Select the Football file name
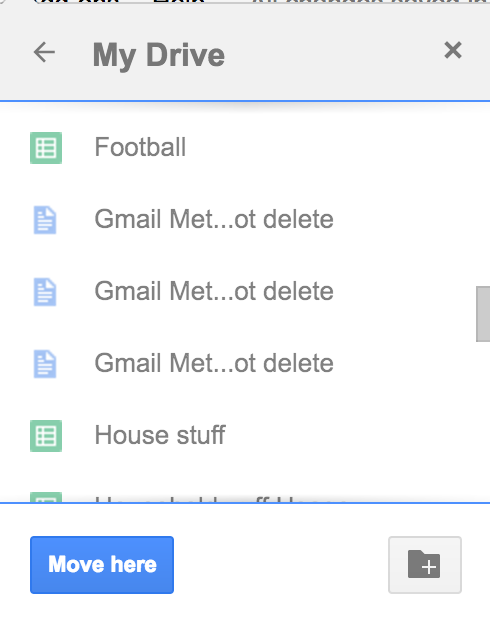The image size is (490, 622). point(140,147)
